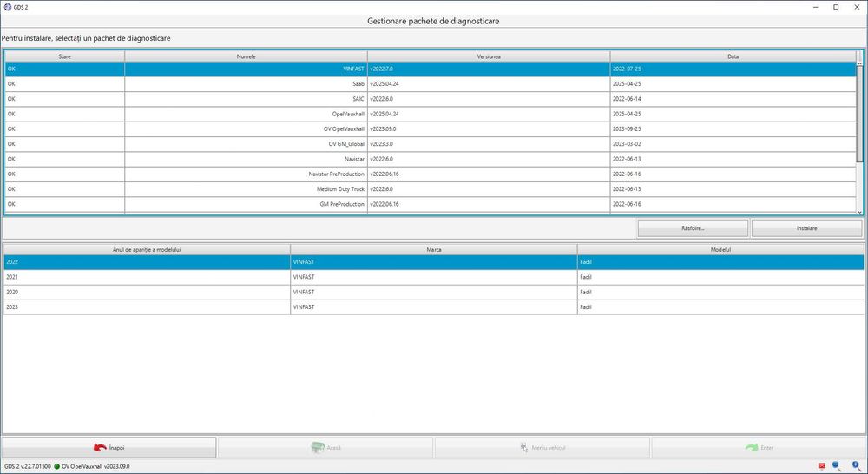Screen dimensions: 868x474
Task: Select the Navistar PreProduction package row
Action: coord(431,174)
